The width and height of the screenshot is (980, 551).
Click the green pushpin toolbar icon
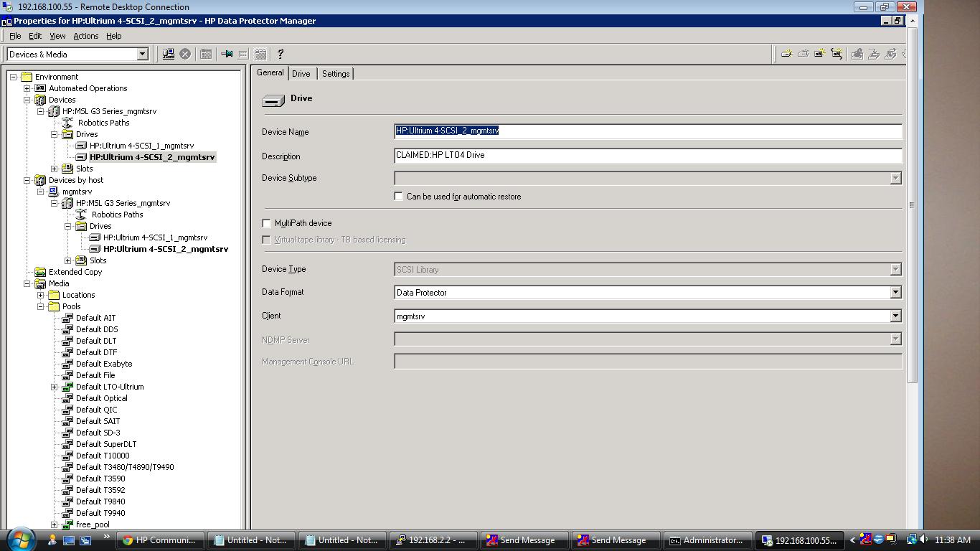coord(227,54)
